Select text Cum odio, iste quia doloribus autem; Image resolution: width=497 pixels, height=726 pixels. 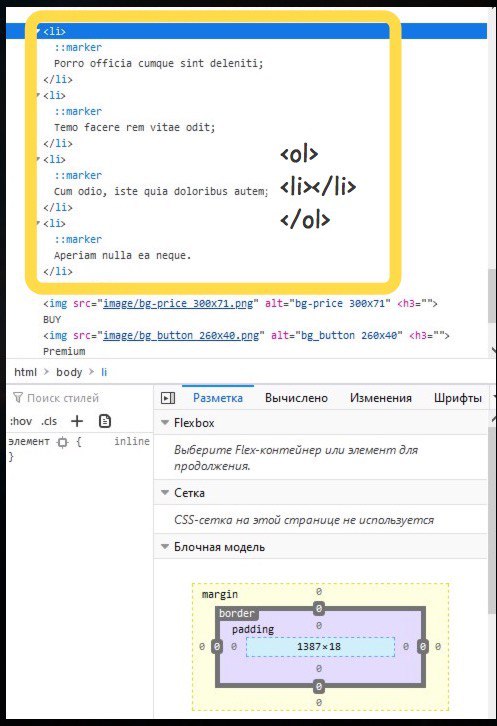pyautogui.click(x=161, y=191)
